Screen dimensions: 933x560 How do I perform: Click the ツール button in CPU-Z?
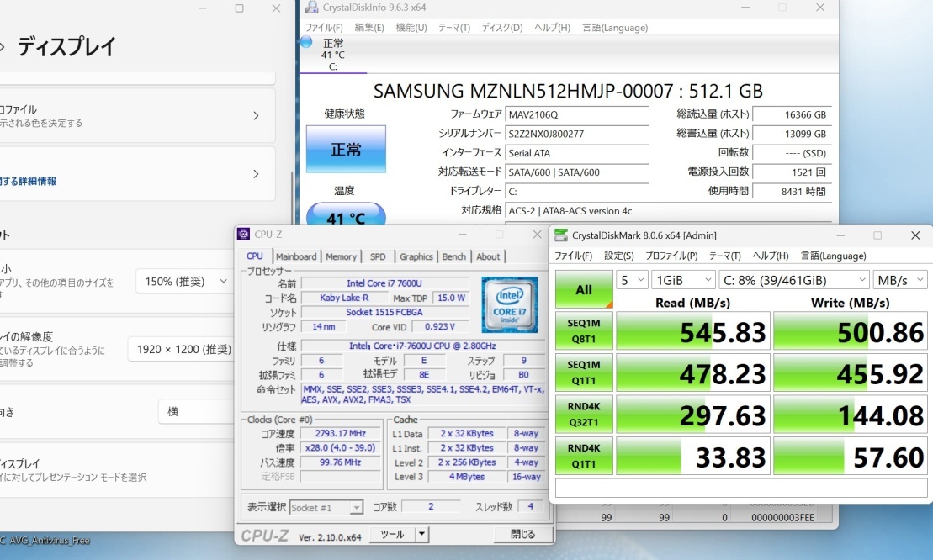point(392,535)
